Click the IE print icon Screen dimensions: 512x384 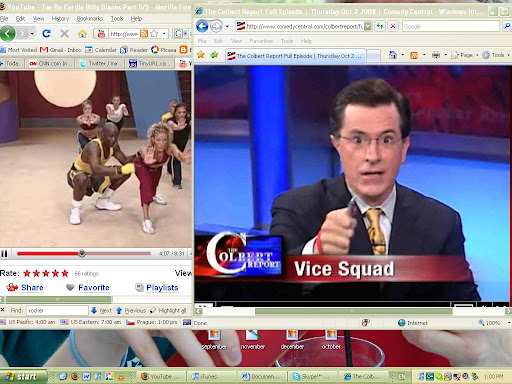tap(436, 55)
